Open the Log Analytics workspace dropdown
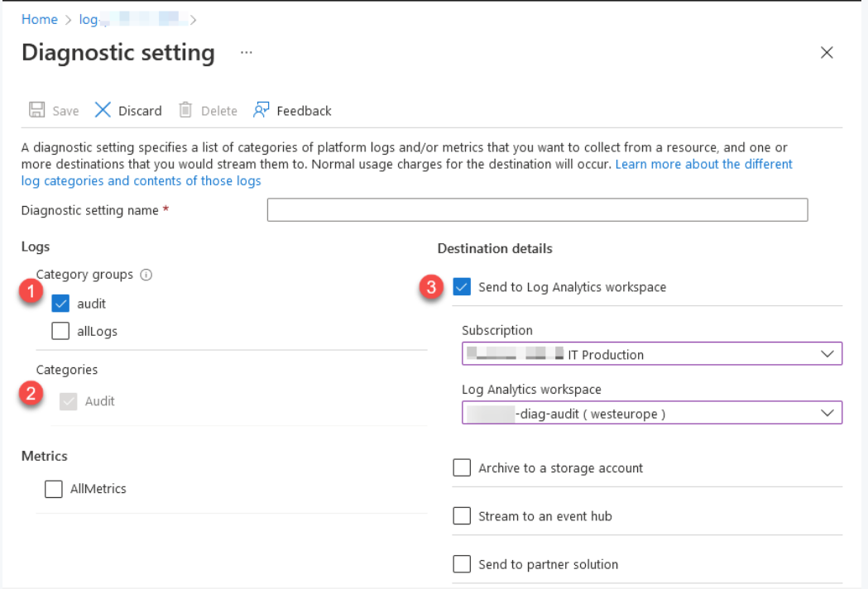Screen dimensions: 868x589 click(651, 413)
